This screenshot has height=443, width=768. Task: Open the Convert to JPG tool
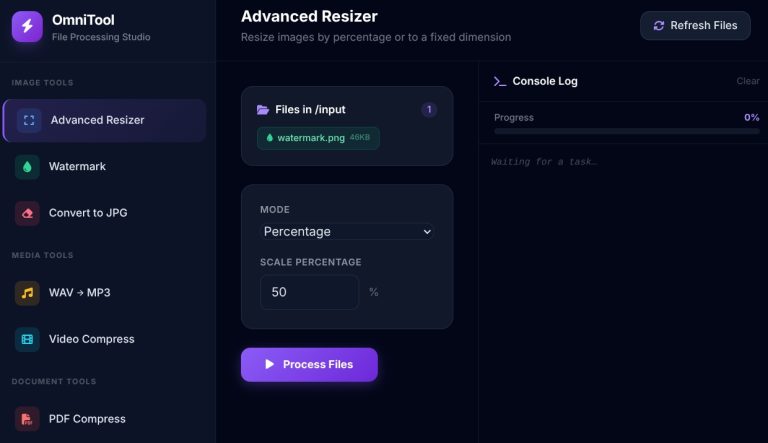(88, 213)
